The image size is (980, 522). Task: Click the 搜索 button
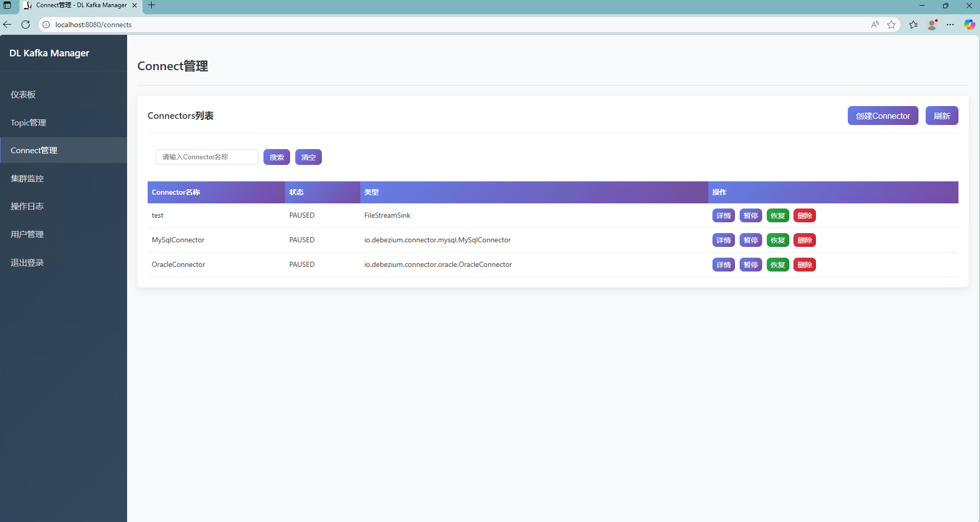277,157
